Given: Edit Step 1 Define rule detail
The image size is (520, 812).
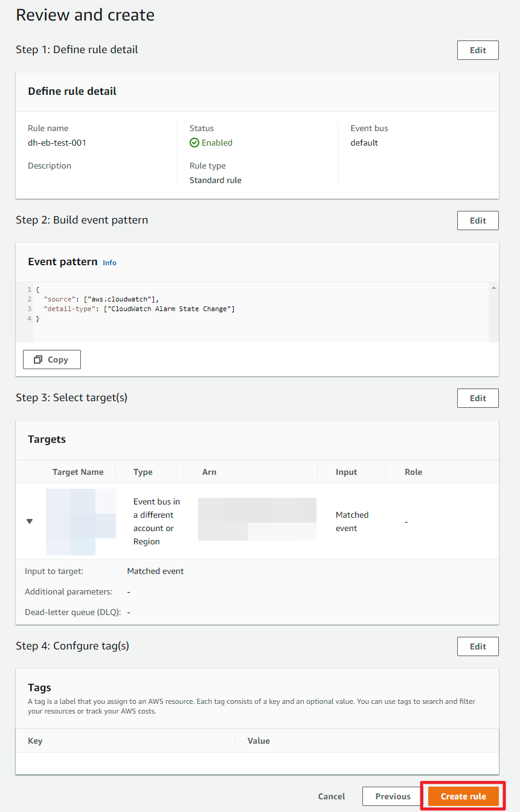Looking at the screenshot, I should pos(478,50).
